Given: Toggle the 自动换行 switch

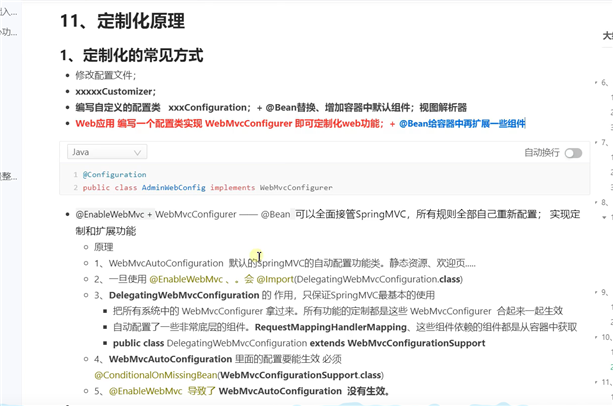Looking at the screenshot, I should coord(573,153).
